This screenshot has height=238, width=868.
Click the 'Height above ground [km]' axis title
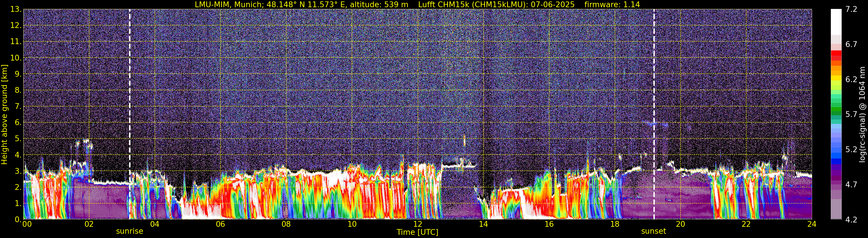[4, 114]
